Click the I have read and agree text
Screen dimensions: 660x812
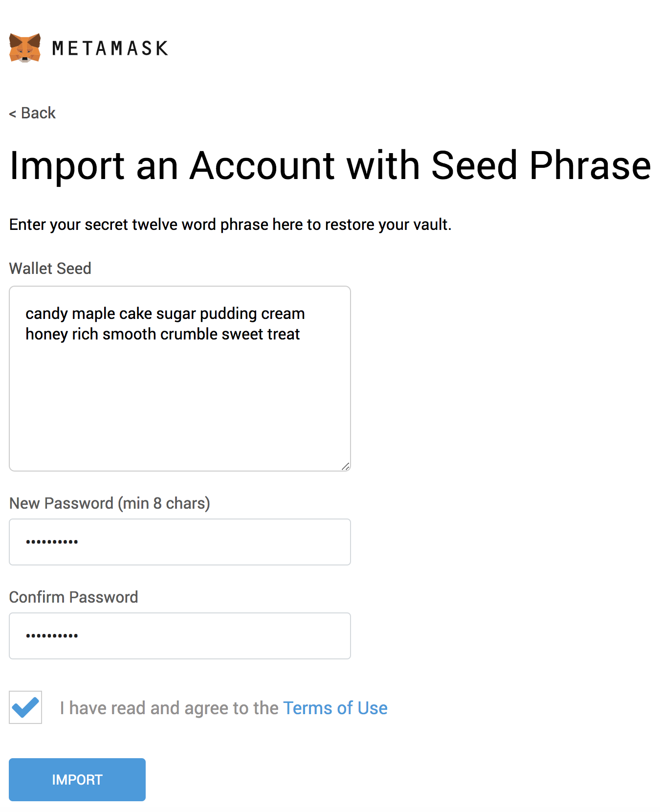pos(169,707)
